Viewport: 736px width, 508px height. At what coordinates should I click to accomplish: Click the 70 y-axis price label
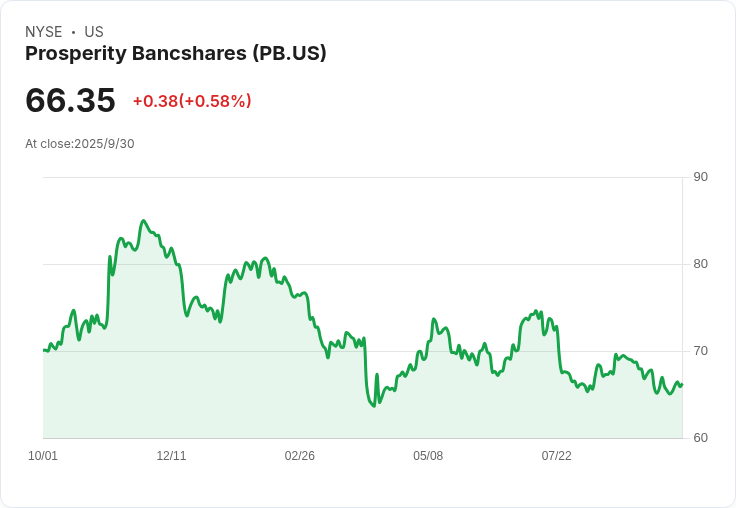[x=701, y=351]
